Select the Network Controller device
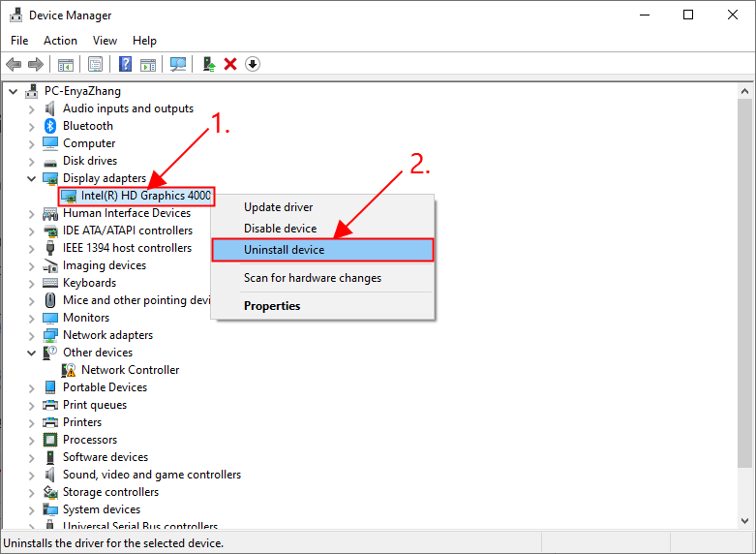 point(130,370)
